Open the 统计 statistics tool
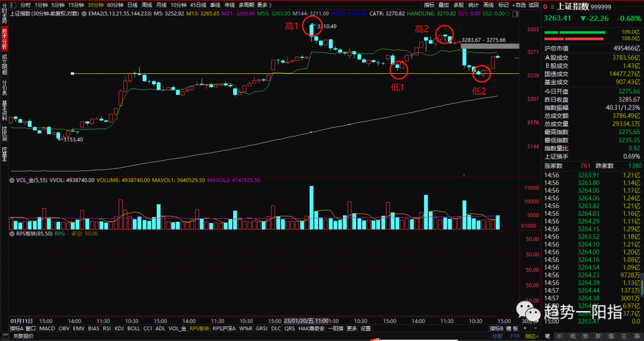Image resolution: width=644 pixels, height=341 pixels. pyautogui.click(x=473, y=5)
